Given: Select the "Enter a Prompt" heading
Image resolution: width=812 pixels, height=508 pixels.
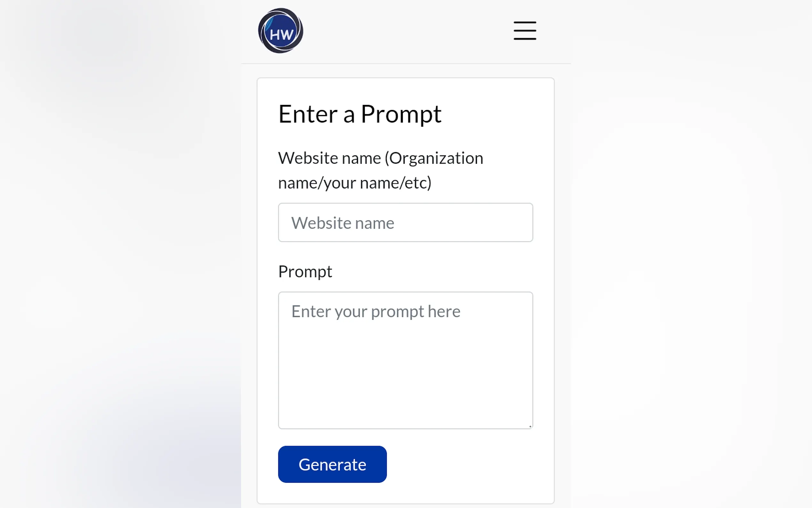Looking at the screenshot, I should click(360, 114).
